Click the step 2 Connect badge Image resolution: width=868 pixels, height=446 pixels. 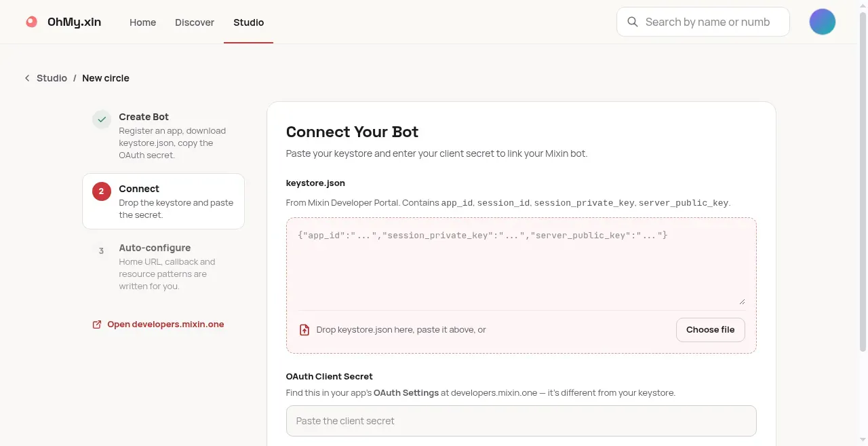[102, 191]
